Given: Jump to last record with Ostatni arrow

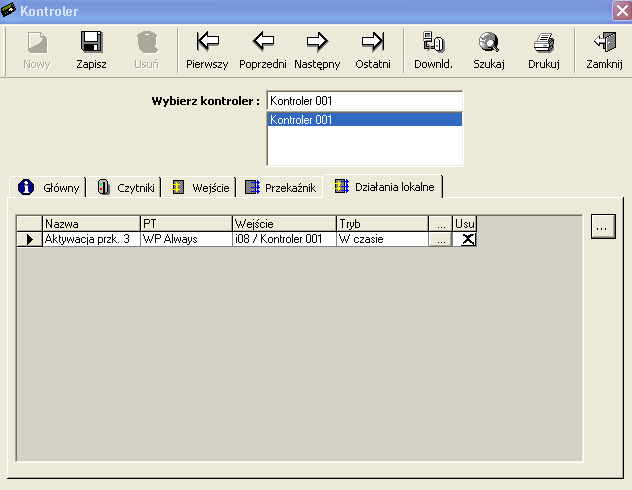Looking at the screenshot, I should 373,41.
